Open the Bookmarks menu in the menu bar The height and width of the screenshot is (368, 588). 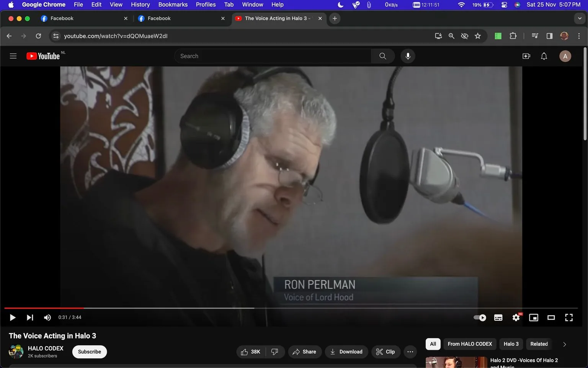point(173,5)
